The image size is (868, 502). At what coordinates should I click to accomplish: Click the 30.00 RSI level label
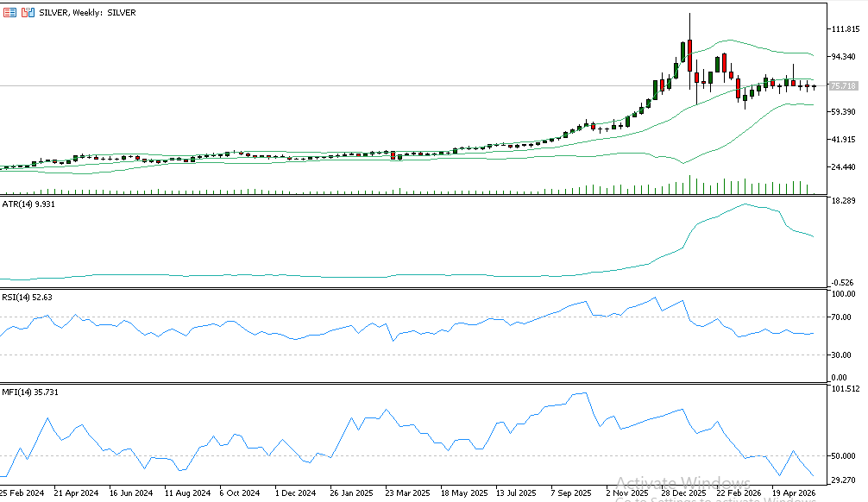(x=842, y=355)
